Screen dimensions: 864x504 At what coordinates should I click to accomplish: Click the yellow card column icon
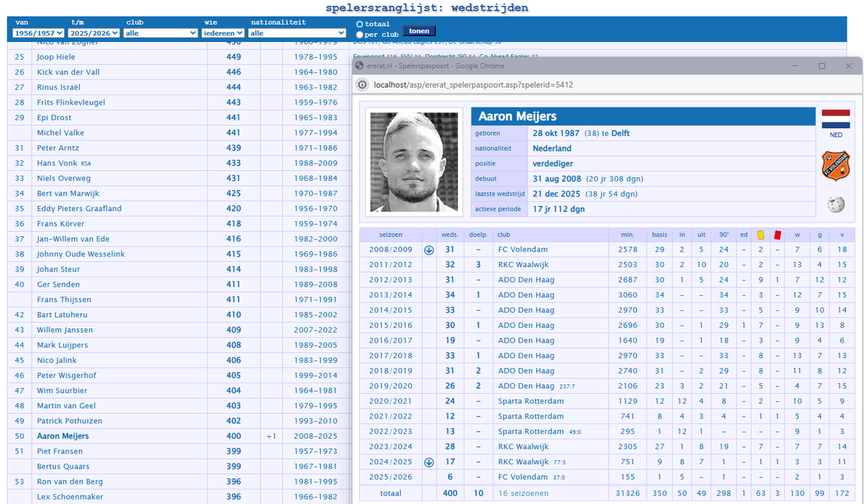click(x=760, y=235)
